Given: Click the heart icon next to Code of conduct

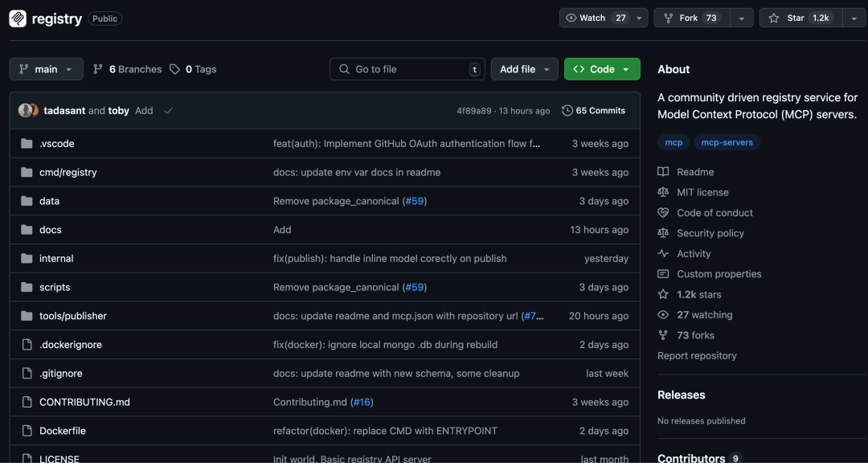Looking at the screenshot, I should point(663,213).
